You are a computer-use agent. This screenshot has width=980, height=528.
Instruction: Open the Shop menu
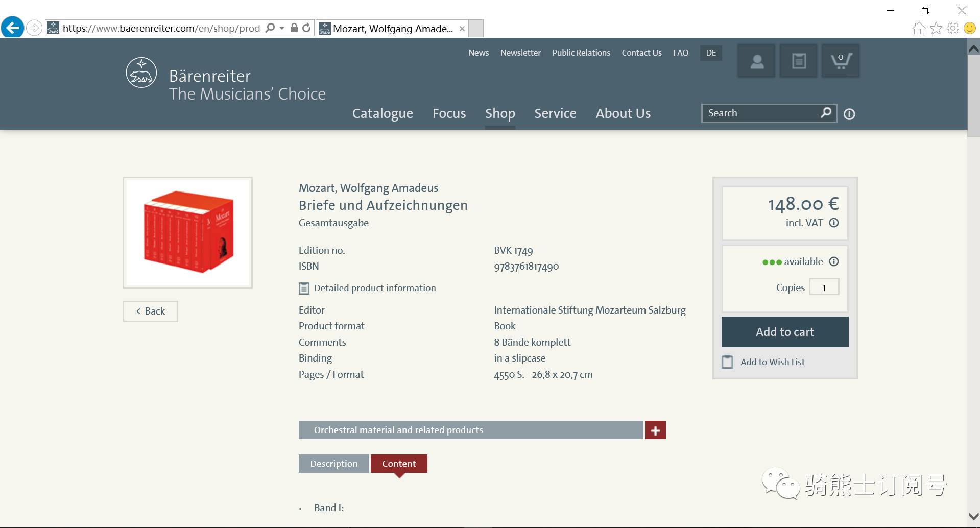tap(500, 113)
